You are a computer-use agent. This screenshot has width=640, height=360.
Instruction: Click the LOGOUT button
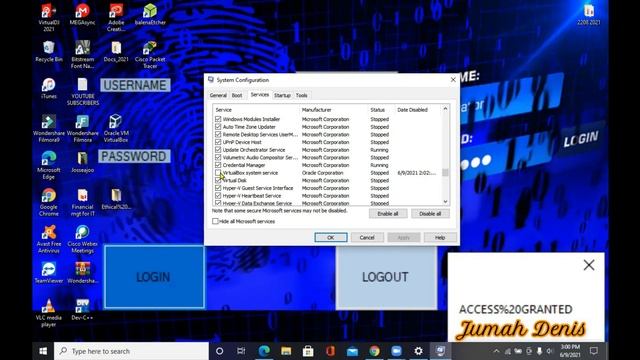click(386, 278)
